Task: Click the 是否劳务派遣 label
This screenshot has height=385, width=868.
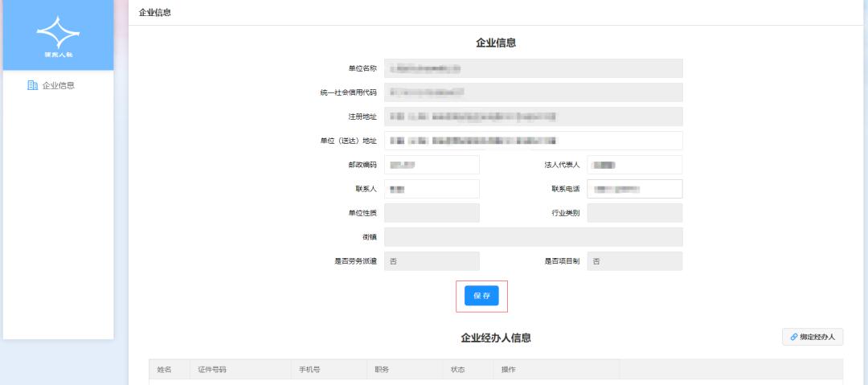Action: coord(355,261)
